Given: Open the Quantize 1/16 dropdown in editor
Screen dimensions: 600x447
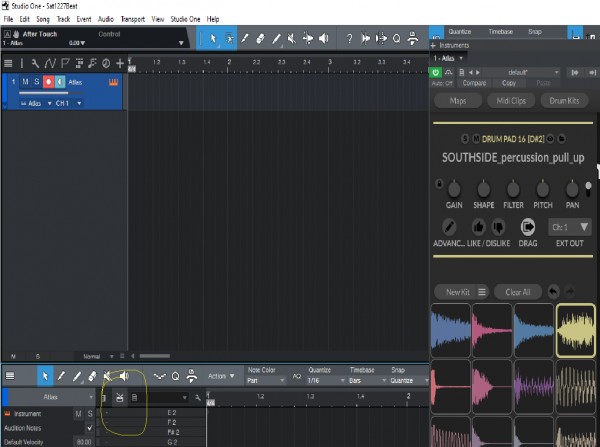Looking at the screenshot, I should 322,381.
